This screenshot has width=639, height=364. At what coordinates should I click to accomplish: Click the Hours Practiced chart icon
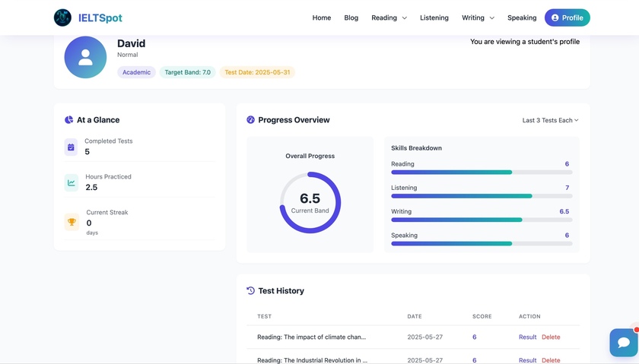tap(71, 182)
